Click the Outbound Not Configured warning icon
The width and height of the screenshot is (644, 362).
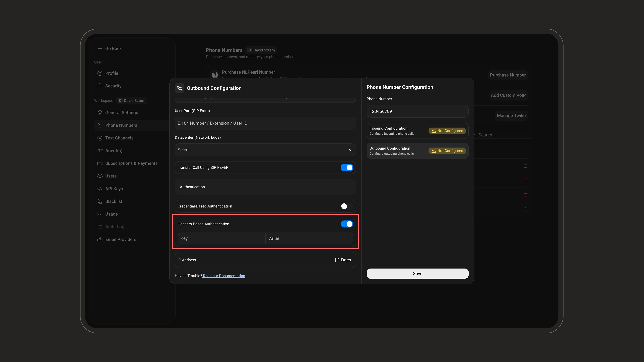pyautogui.click(x=433, y=151)
